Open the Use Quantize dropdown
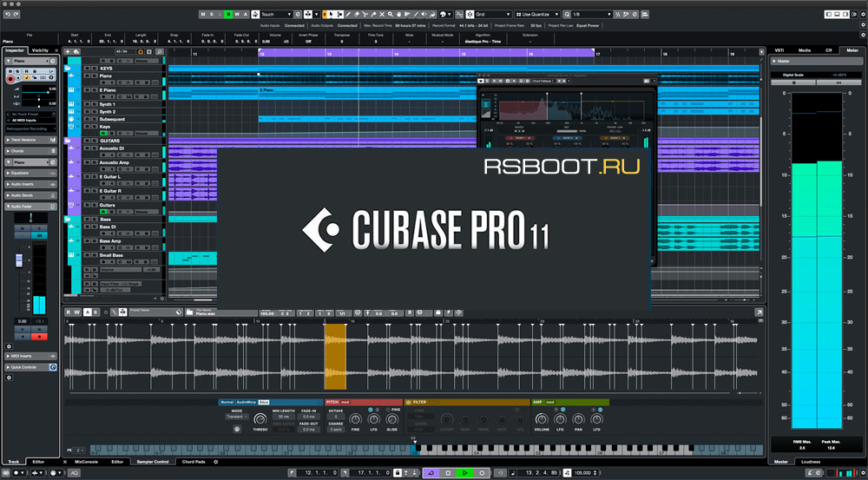 point(537,15)
